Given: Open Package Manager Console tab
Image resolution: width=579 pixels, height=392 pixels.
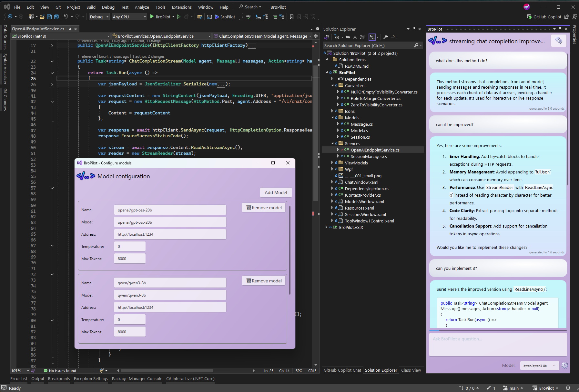Looking at the screenshot, I should [137, 379].
